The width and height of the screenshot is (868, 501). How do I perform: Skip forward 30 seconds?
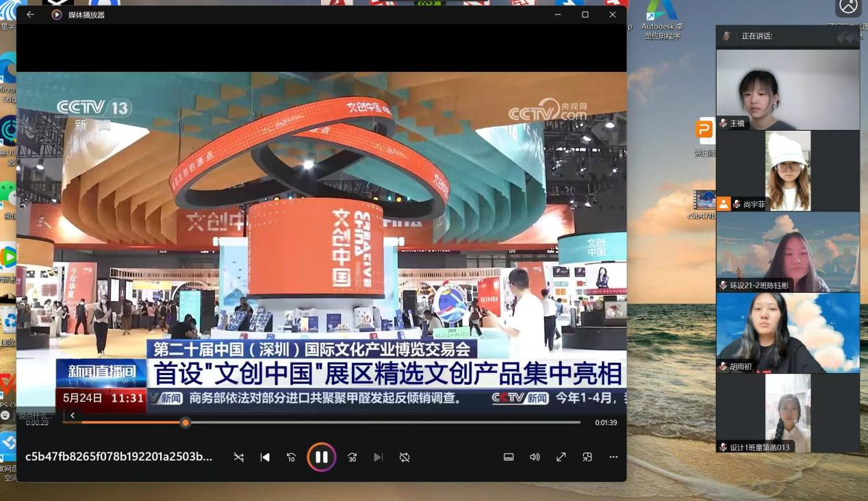point(352,457)
